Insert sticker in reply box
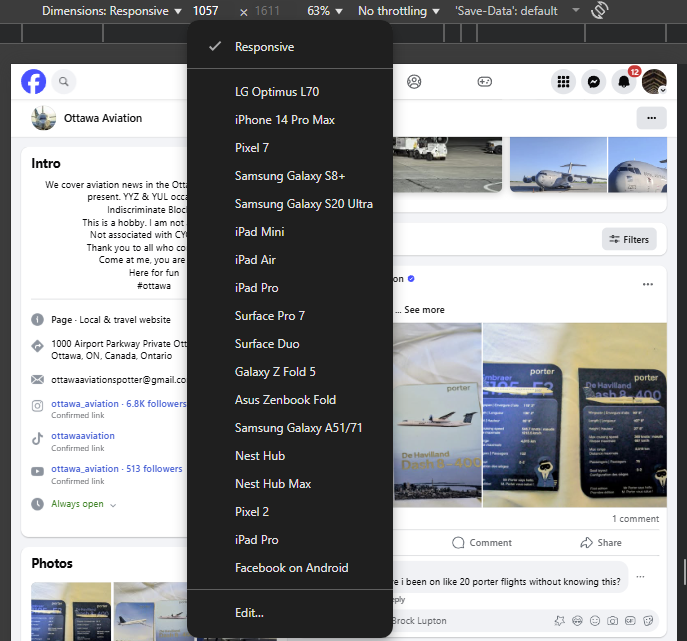The image size is (687, 641). coord(648,621)
